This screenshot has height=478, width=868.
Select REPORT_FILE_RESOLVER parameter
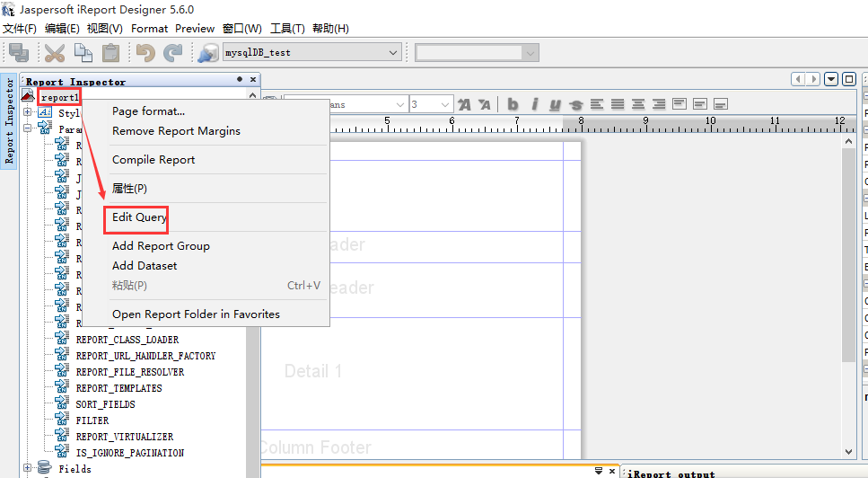click(x=130, y=372)
